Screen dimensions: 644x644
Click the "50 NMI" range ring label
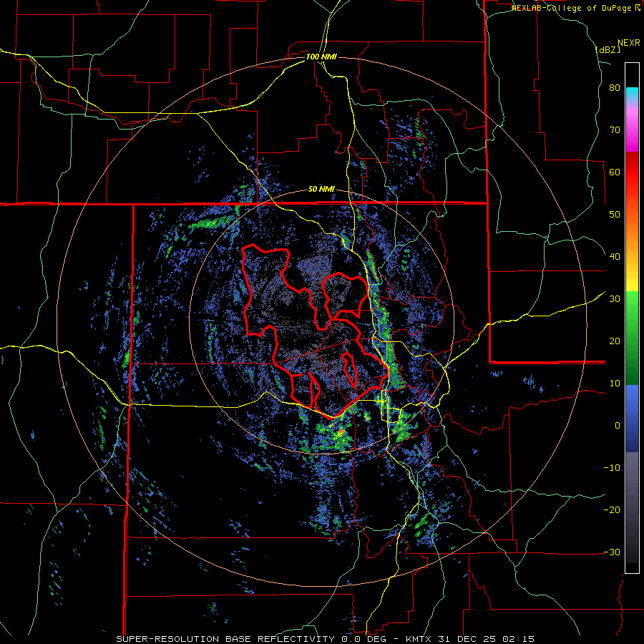[321, 190]
